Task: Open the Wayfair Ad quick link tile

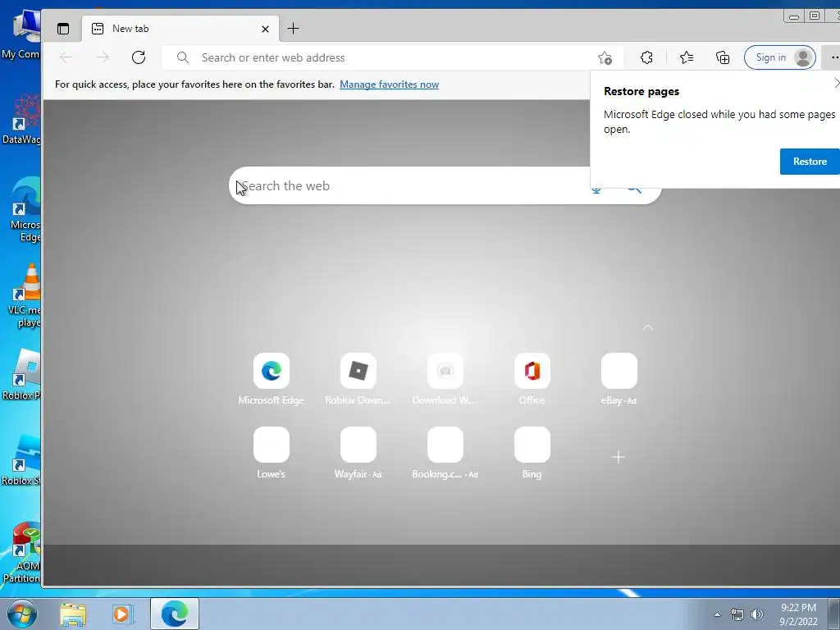Action: point(358,453)
